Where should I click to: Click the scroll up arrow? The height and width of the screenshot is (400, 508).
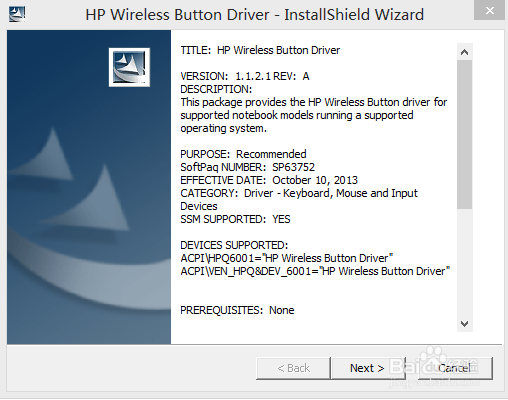pos(464,52)
